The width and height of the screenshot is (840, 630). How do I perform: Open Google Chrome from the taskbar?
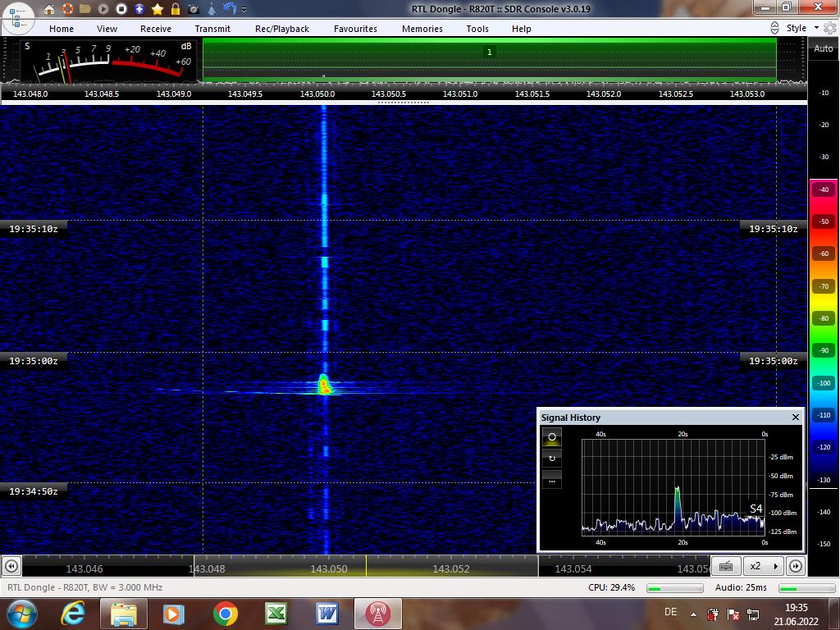[226, 614]
